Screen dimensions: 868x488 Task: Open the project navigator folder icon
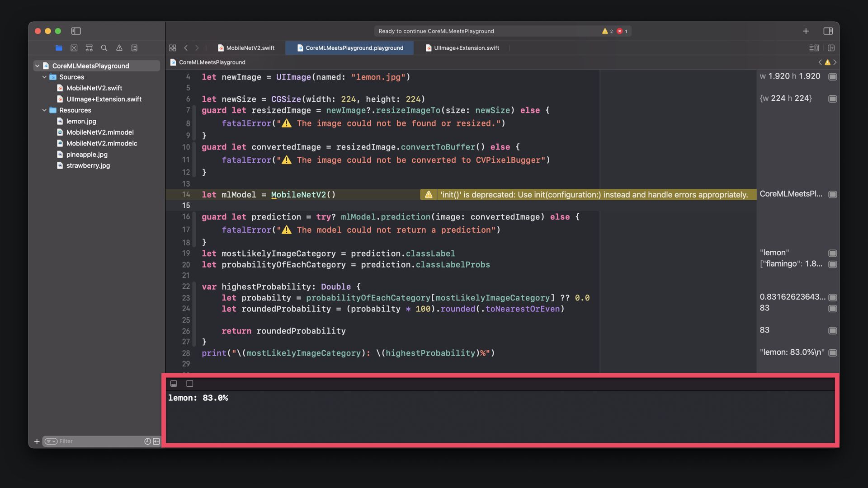point(59,48)
